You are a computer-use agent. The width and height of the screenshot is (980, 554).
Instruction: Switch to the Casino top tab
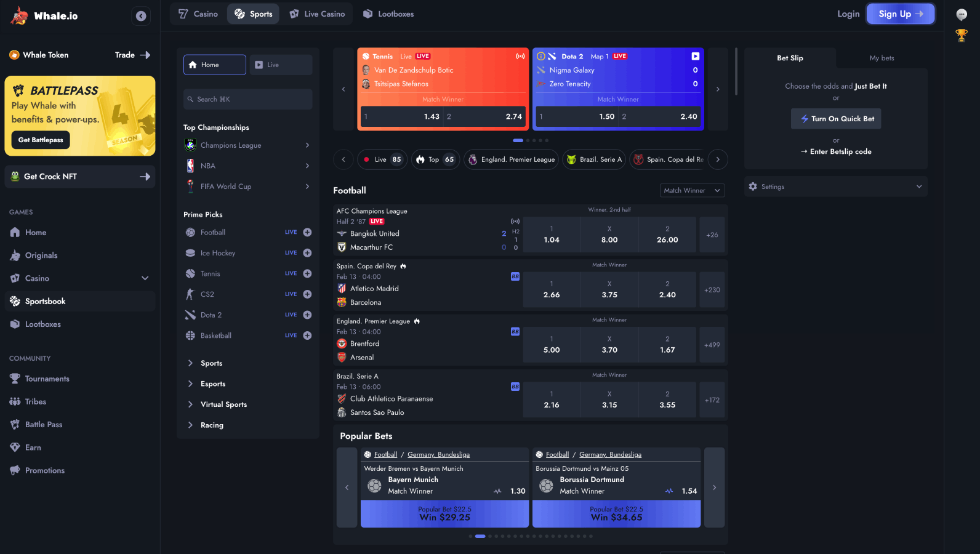pyautogui.click(x=198, y=14)
